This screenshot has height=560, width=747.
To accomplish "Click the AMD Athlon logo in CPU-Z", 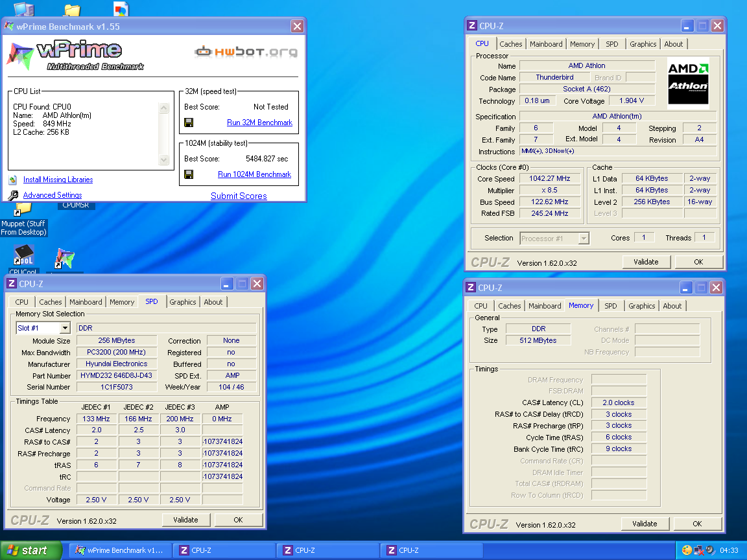I will point(688,84).
